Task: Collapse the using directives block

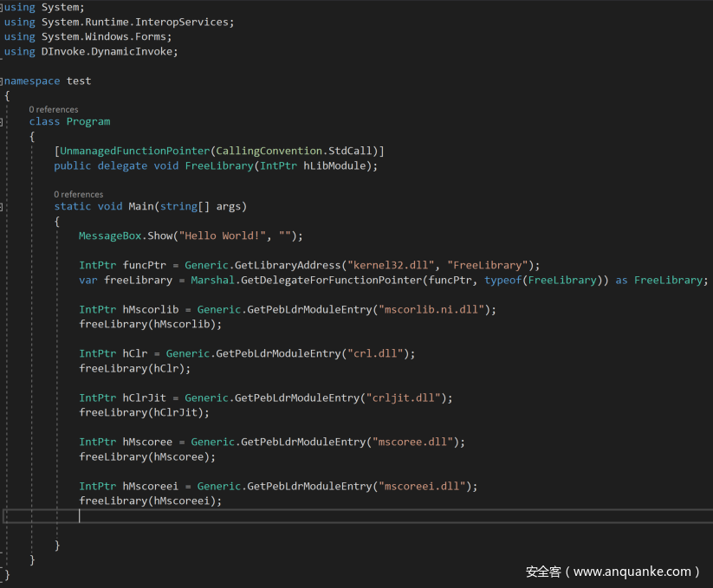Action: pyautogui.click(x=3, y=8)
